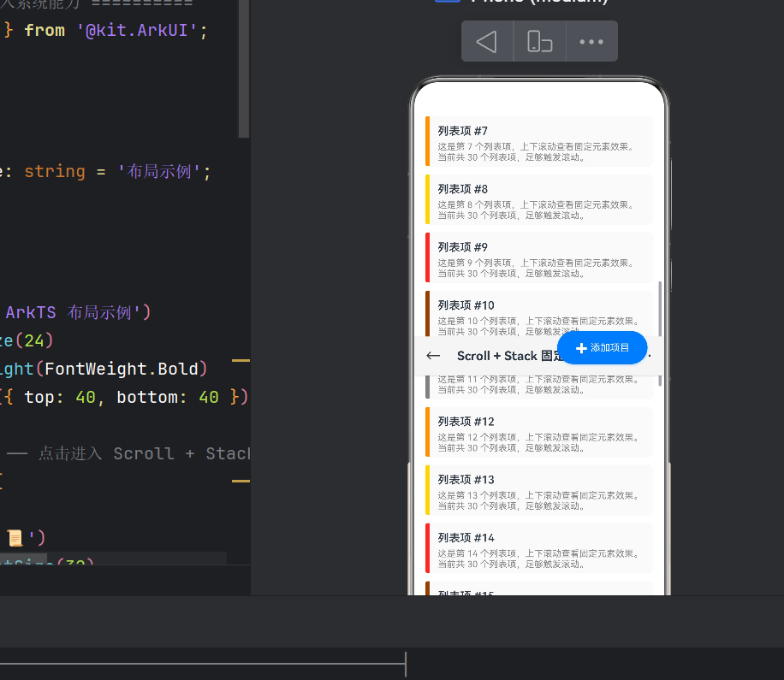
Task: Click the blue 添加项目 button
Action: (602, 348)
